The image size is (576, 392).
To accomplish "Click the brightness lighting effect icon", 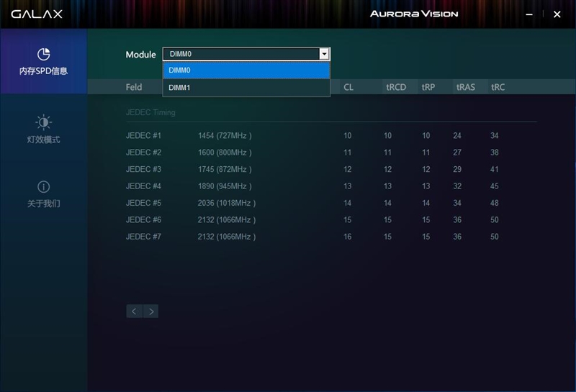I will pyautogui.click(x=43, y=122).
